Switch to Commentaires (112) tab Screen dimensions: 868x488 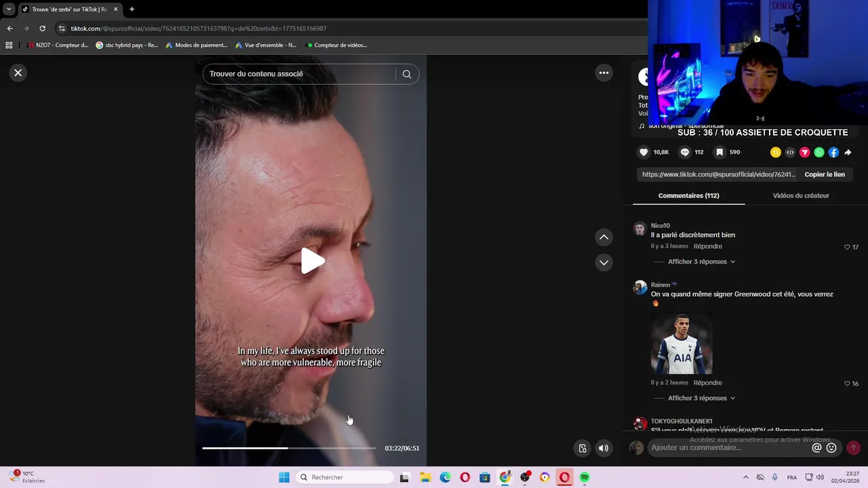688,196
